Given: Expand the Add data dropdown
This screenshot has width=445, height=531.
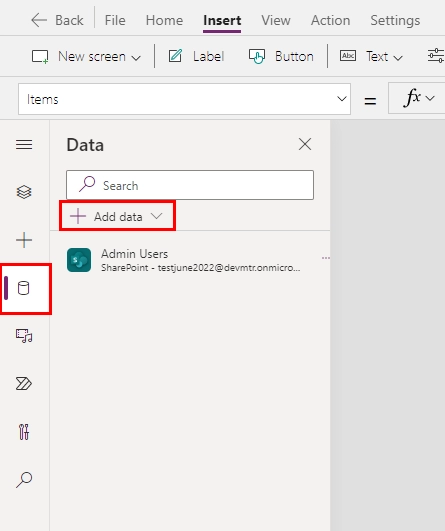Looking at the screenshot, I should tap(117, 216).
